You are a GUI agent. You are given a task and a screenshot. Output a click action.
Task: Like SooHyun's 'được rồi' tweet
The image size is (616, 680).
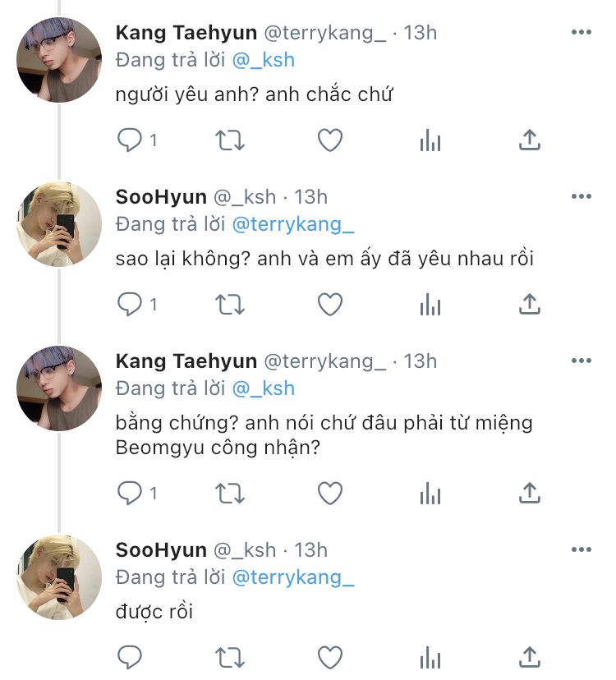(330, 658)
